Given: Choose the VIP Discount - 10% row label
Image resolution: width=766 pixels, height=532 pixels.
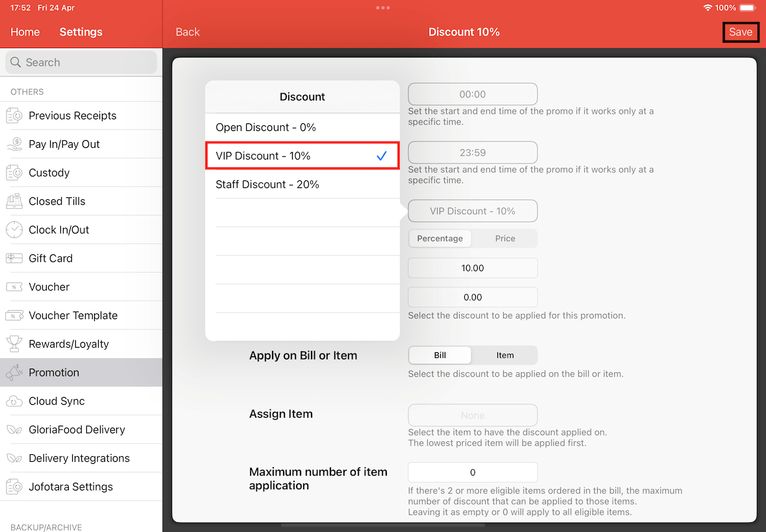Looking at the screenshot, I should (263, 156).
